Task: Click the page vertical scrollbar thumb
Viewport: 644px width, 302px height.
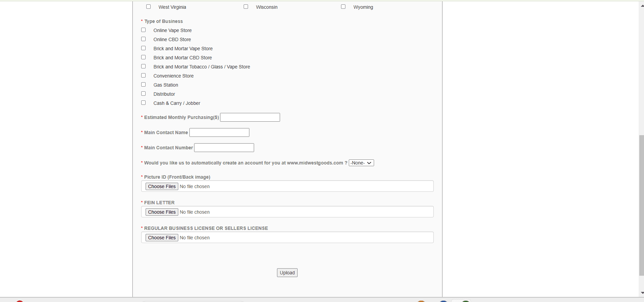Action: tap(641, 205)
